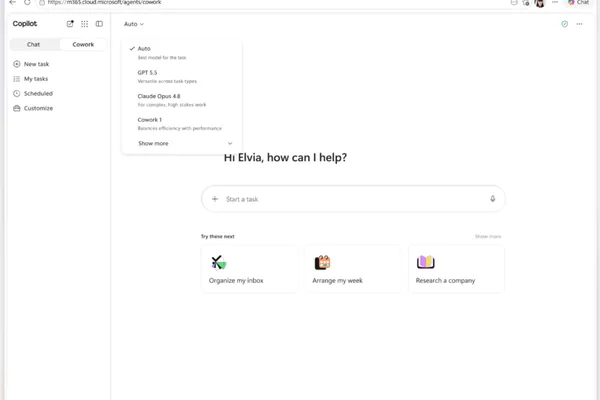Screen dimensions: 600x400
Task: Click the browser profile avatar
Action: 540,3
